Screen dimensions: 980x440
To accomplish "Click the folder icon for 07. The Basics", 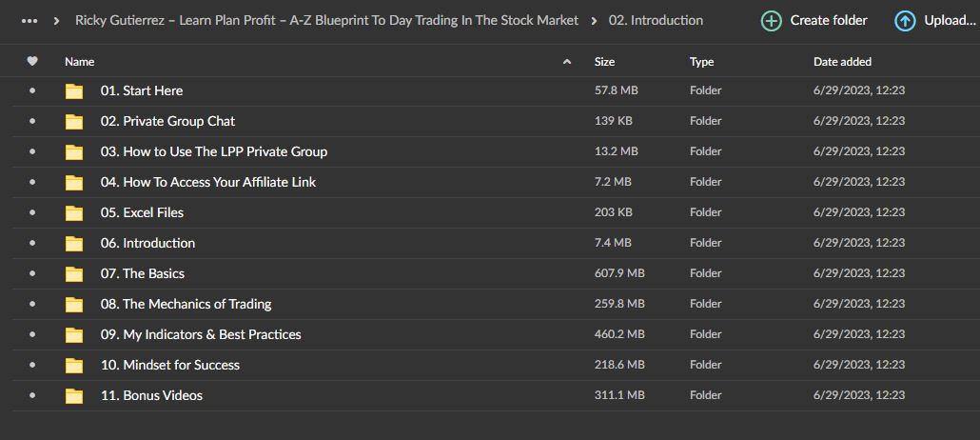I will [x=74, y=273].
